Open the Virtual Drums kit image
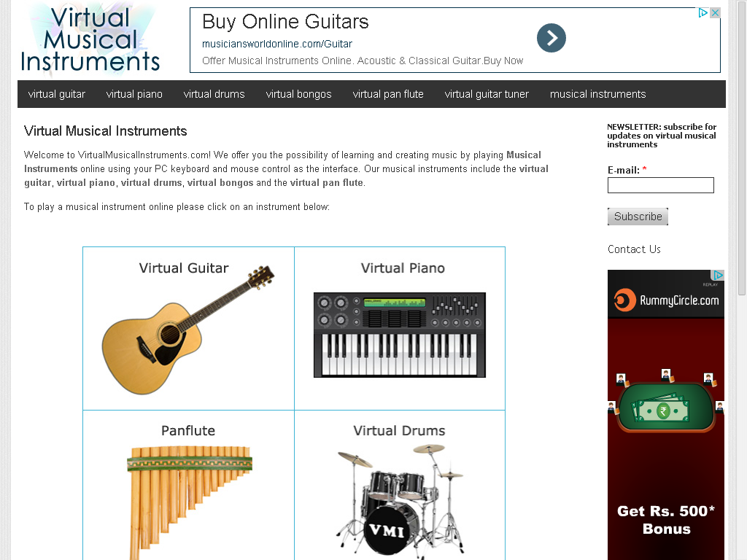 click(x=399, y=502)
